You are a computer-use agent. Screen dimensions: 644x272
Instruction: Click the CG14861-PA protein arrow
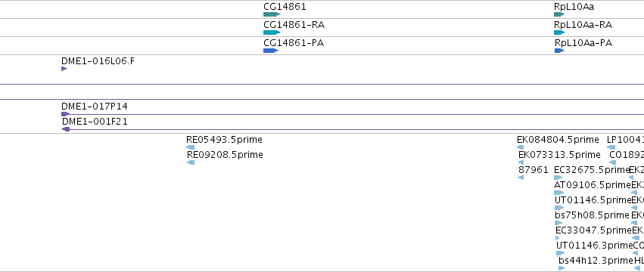[x=271, y=51]
